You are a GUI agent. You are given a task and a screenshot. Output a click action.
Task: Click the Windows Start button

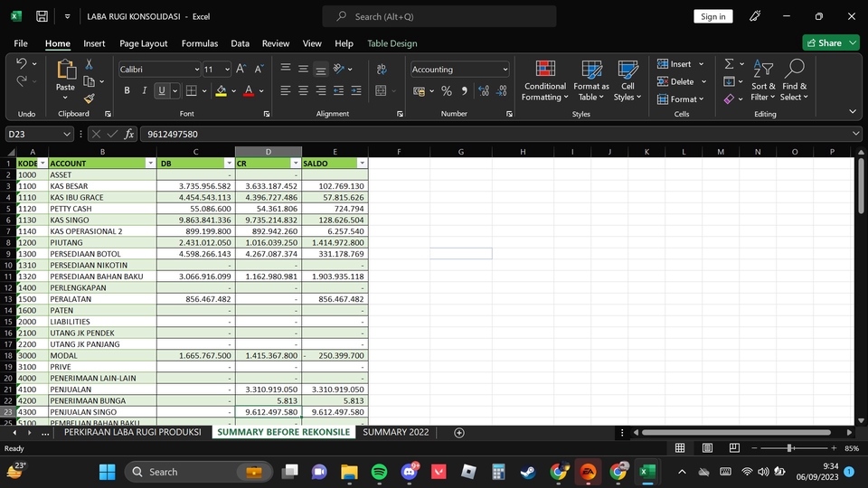(x=107, y=472)
